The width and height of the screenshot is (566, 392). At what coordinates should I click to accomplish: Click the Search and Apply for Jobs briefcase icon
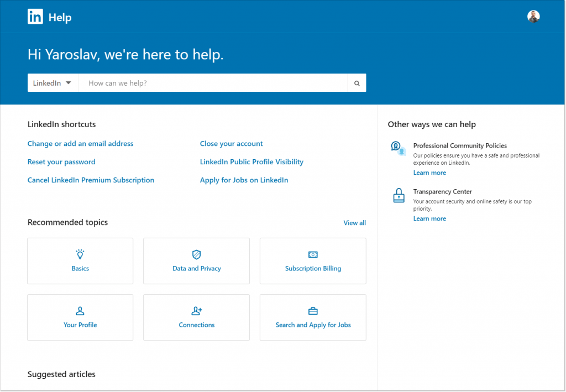pos(313,311)
